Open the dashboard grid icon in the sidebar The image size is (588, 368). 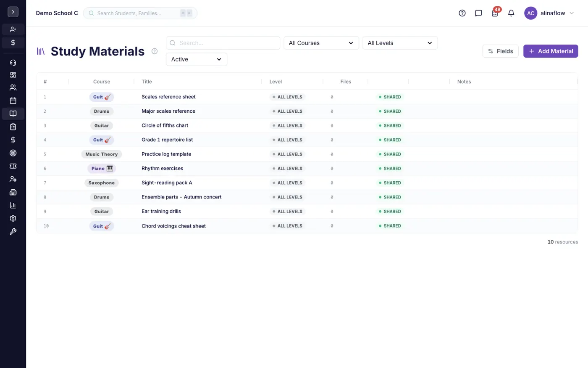click(13, 75)
